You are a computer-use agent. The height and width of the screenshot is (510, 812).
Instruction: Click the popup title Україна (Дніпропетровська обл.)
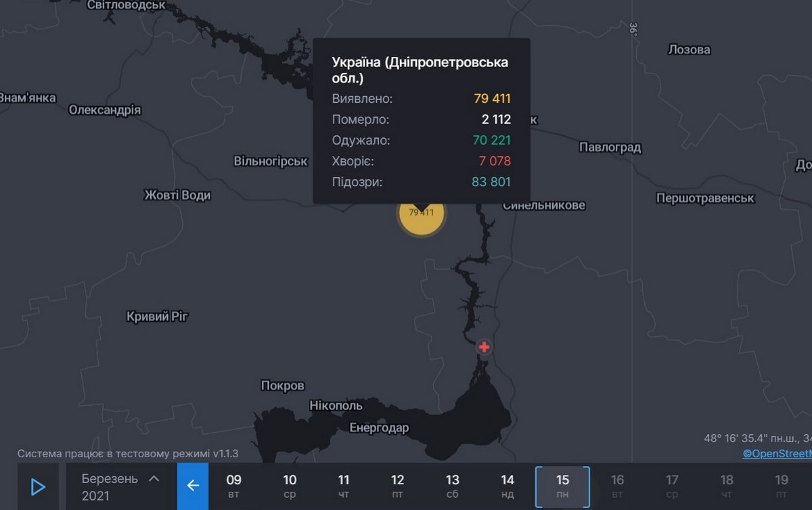(x=420, y=70)
